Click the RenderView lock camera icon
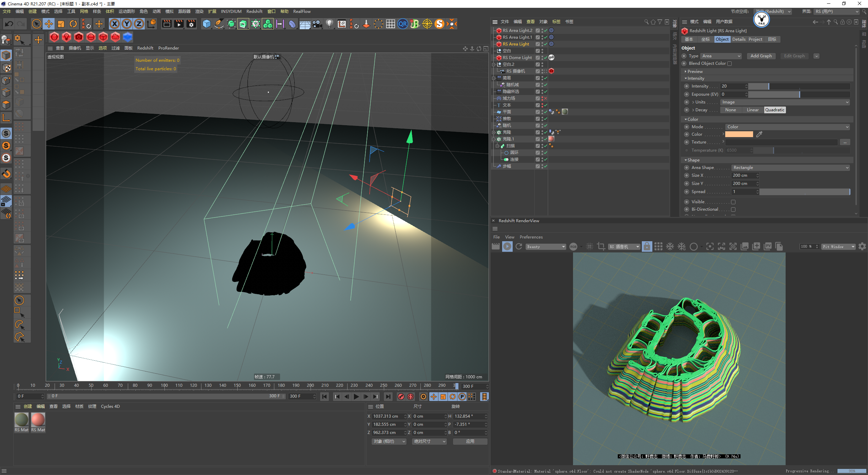Image resolution: width=868 pixels, height=475 pixels. point(647,247)
